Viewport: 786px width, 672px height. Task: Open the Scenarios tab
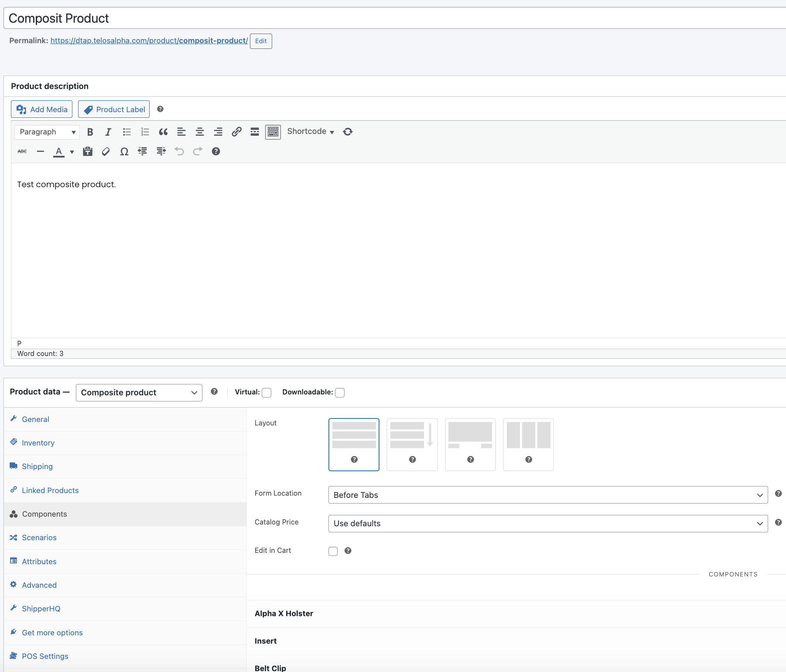click(125, 538)
